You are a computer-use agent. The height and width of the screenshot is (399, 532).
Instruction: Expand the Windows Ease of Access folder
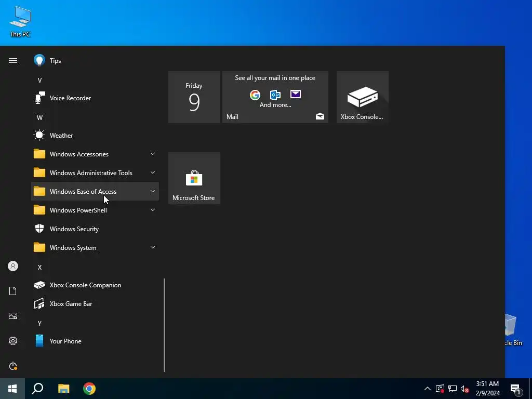click(x=95, y=191)
